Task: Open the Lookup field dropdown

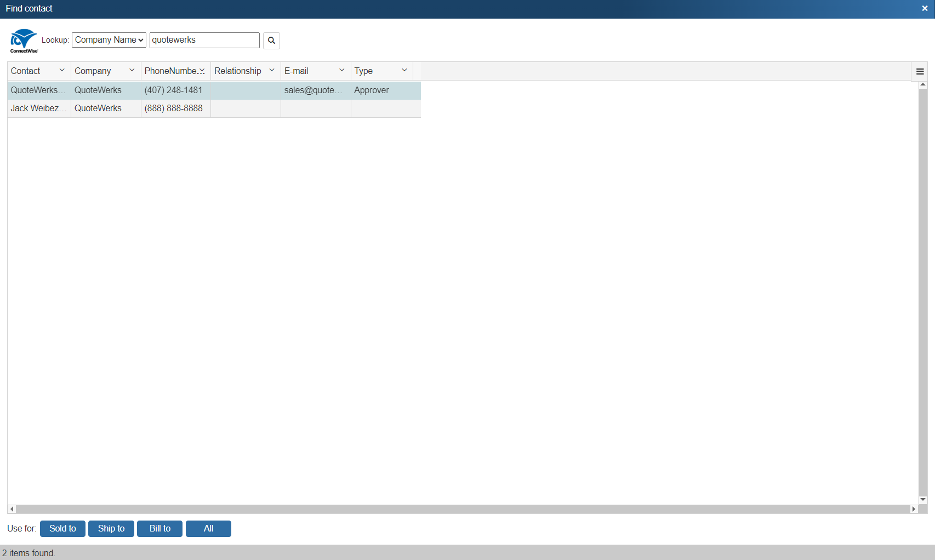Action: (109, 40)
